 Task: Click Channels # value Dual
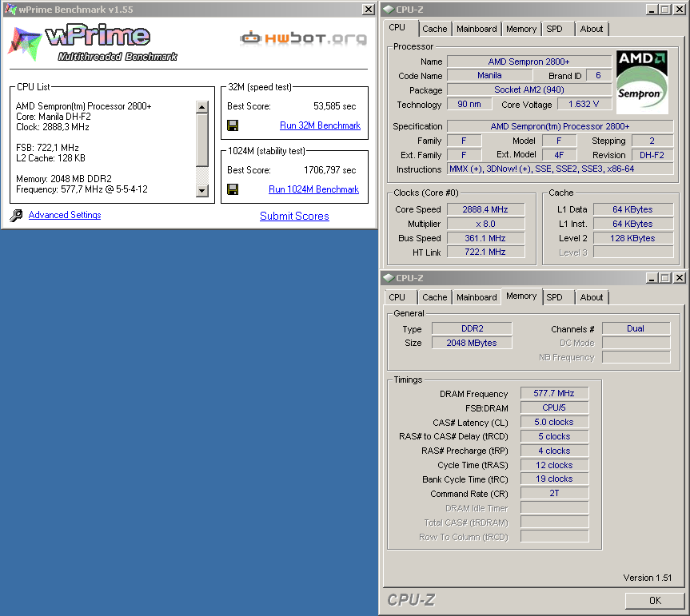636,329
